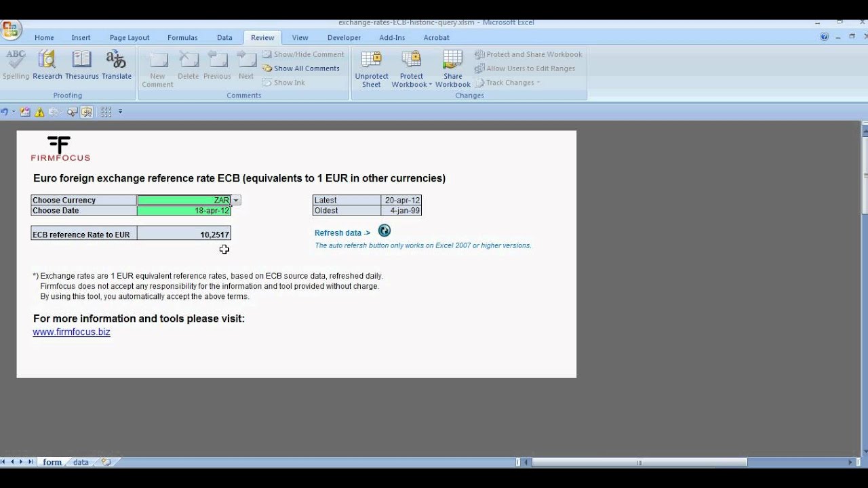Click the Office Button orb
Screen dimensions: 868x488
point(10,30)
